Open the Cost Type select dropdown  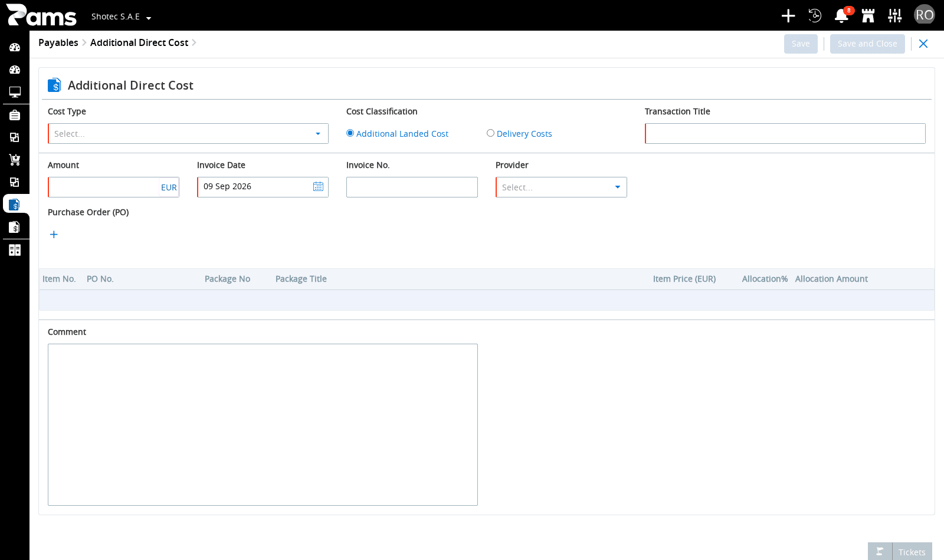(188, 134)
